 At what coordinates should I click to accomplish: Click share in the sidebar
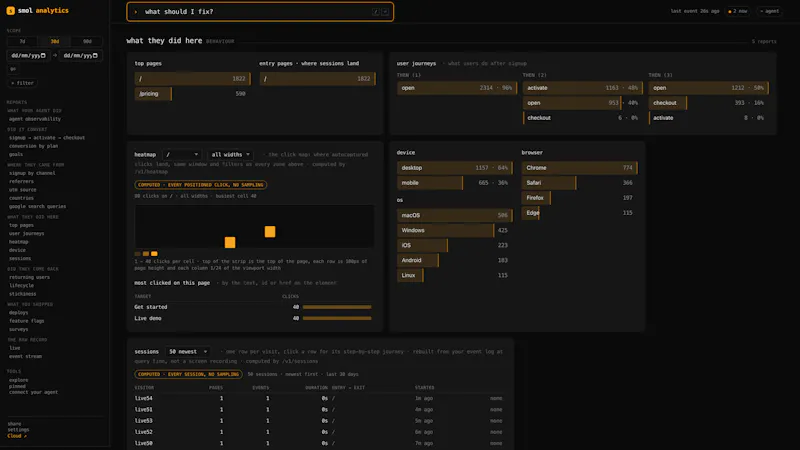pyautogui.click(x=14, y=424)
